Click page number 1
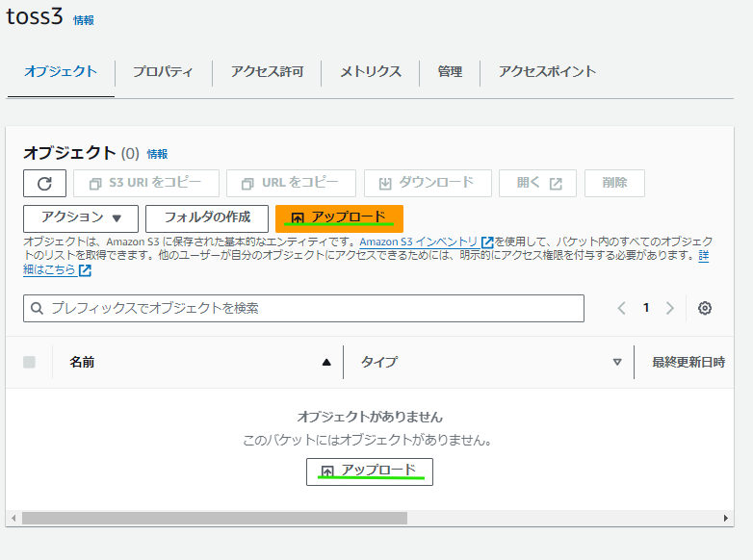Image resolution: width=753 pixels, height=560 pixels. (x=646, y=308)
